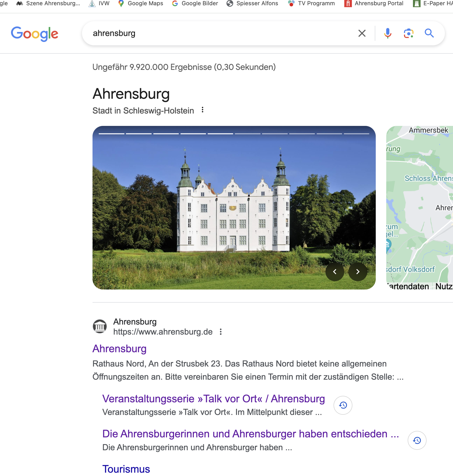Open the Ahrensburg result title link
453x476 pixels.
click(x=119, y=349)
